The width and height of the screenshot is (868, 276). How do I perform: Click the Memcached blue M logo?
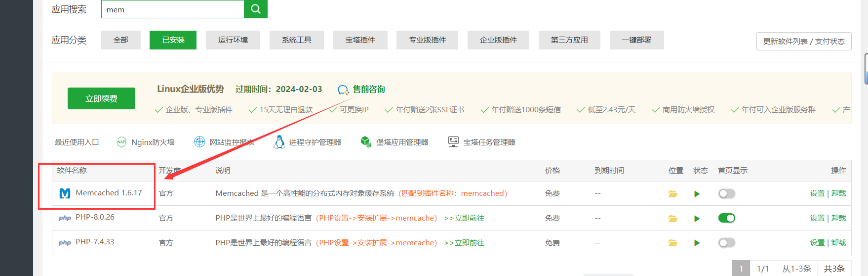point(65,193)
